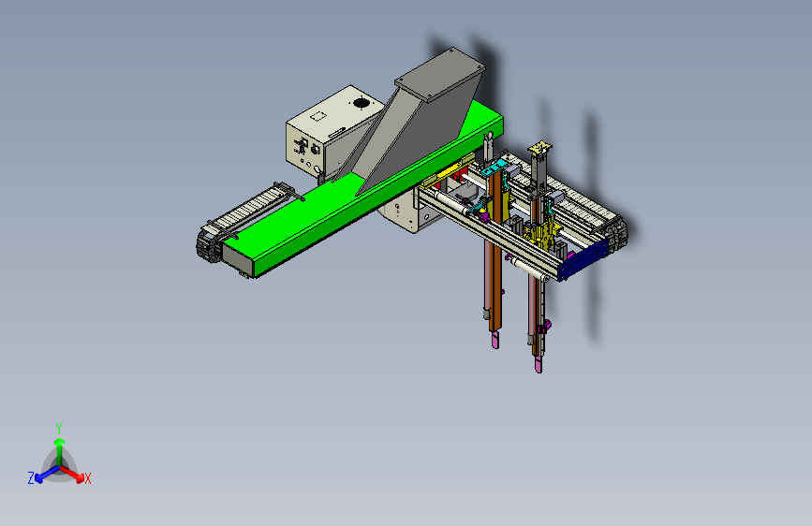Select the grey slanted hopper chute
The width and height of the screenshot is (812, 526).
(x=414, y=138)
